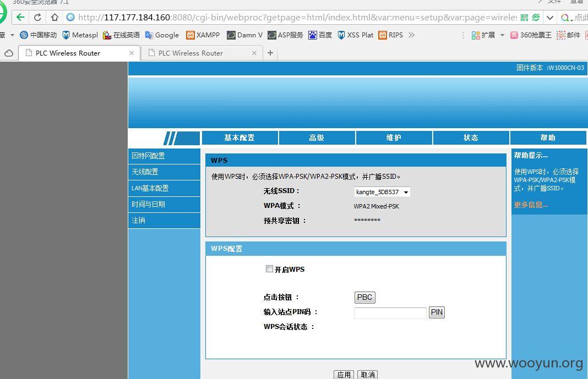Open 在线英语 bookmark
The height and width of the screenshot is (379, 588).
[x=121, y=35]
